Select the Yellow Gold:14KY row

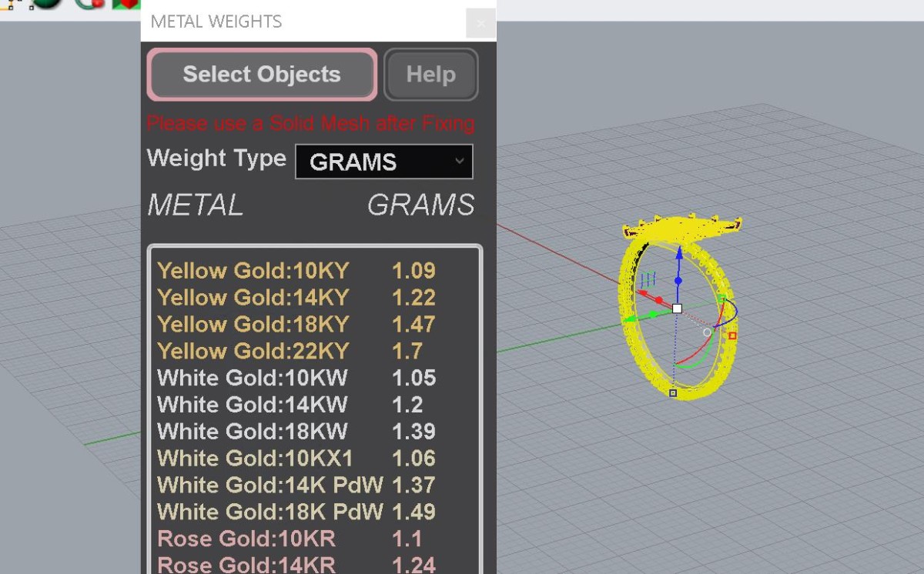pos(296,298)
